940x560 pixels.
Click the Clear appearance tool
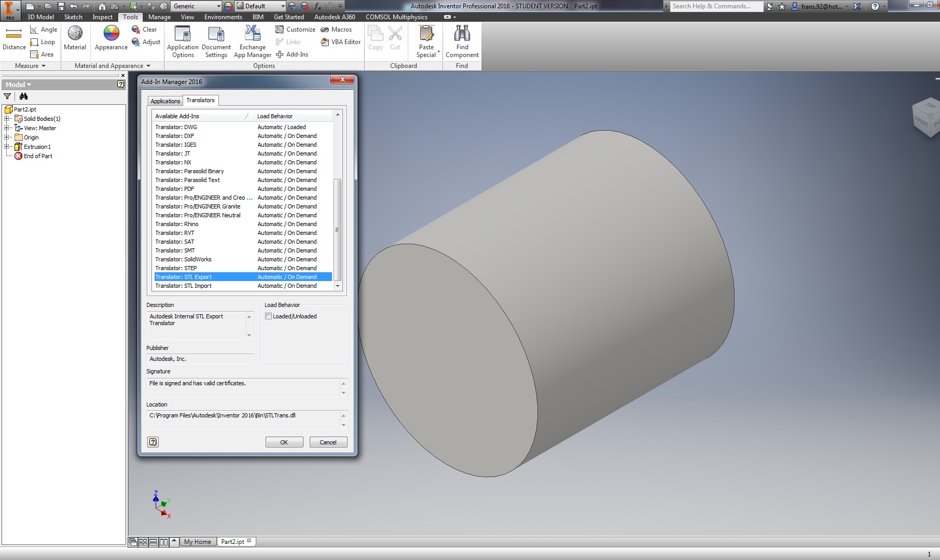(144, 30)
